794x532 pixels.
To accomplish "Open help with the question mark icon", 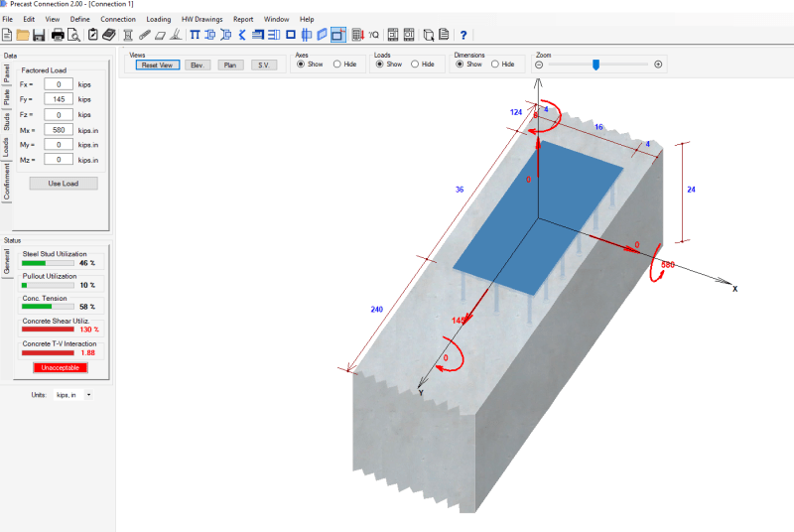I will [463, 35].
